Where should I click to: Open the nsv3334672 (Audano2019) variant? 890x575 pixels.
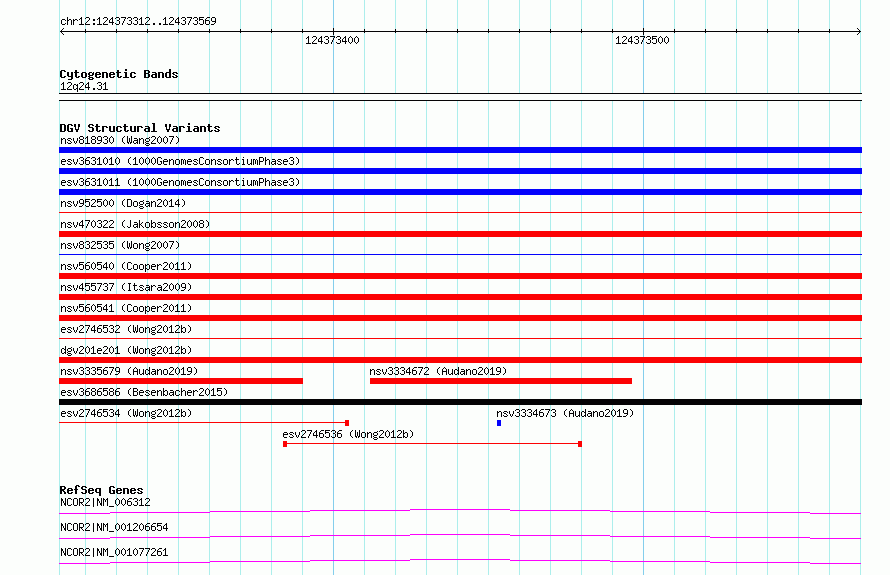[x=438, y=371]
